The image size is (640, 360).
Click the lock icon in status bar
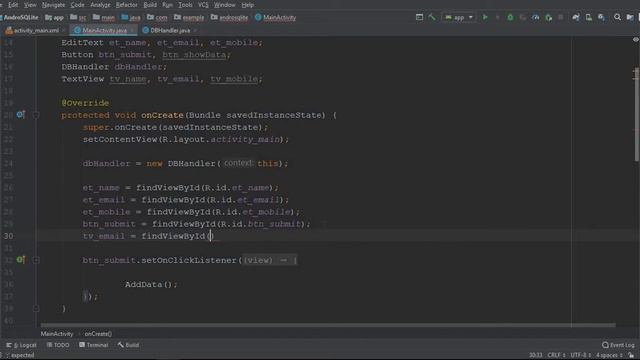tap(631, 355)
